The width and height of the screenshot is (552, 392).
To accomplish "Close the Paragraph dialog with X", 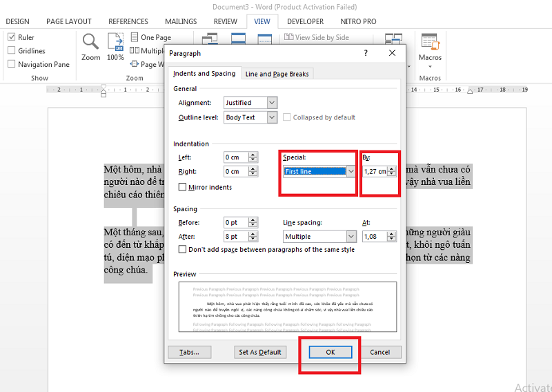I will 392,53.
